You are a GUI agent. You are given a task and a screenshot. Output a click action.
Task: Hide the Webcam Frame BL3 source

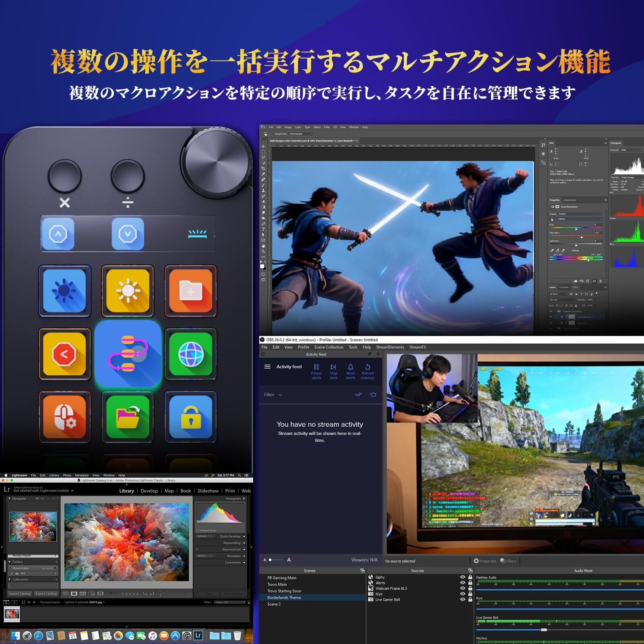pyautogui.click(x=462, y=588)
